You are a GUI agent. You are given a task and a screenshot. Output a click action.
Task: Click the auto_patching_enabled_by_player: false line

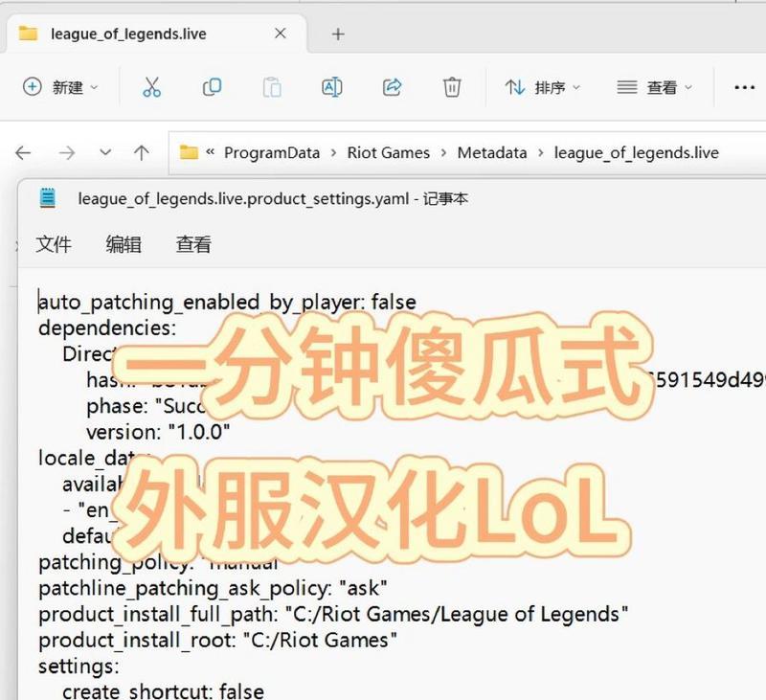(x=227, y=302)
